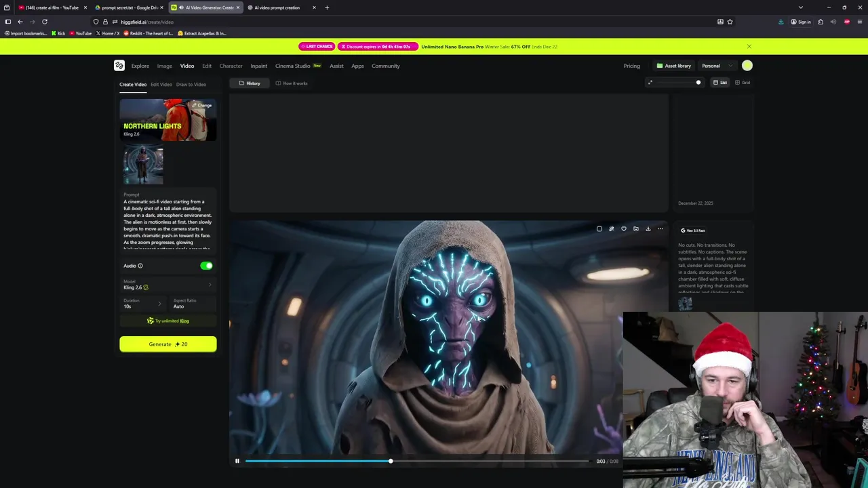Open the Community page
This screenshot has height=488, width=868.
[x=386, y=66]
